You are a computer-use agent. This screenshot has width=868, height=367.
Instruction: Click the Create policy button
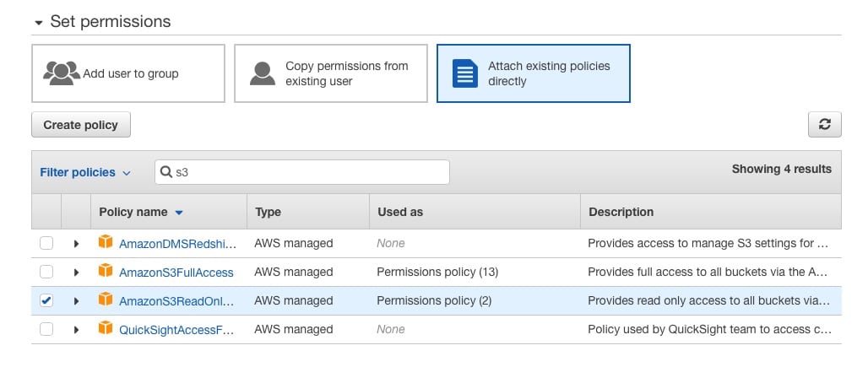pos(81,125)
